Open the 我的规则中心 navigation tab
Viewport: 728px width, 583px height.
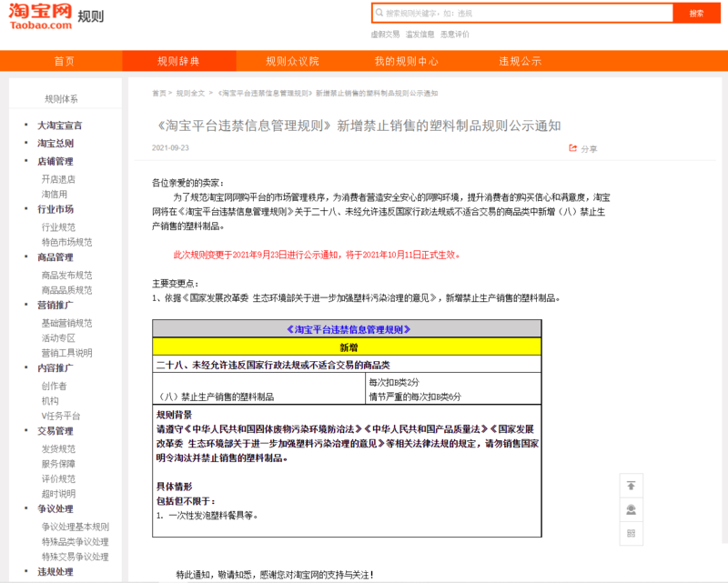[x=406, y=61]
